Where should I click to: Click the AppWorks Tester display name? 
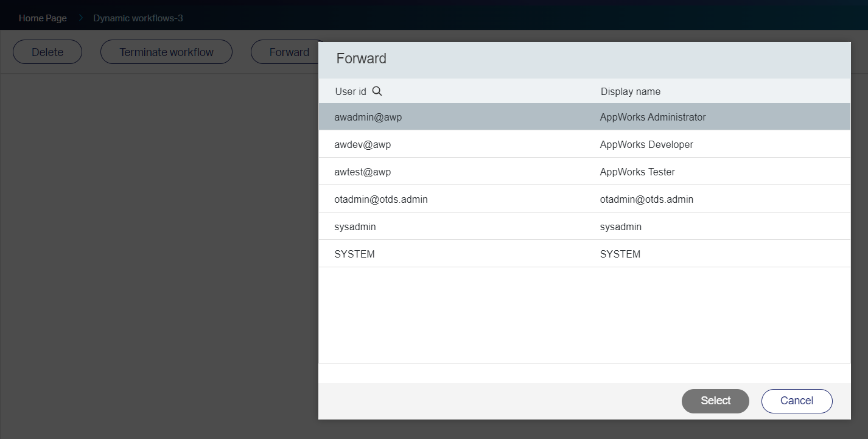637,172
